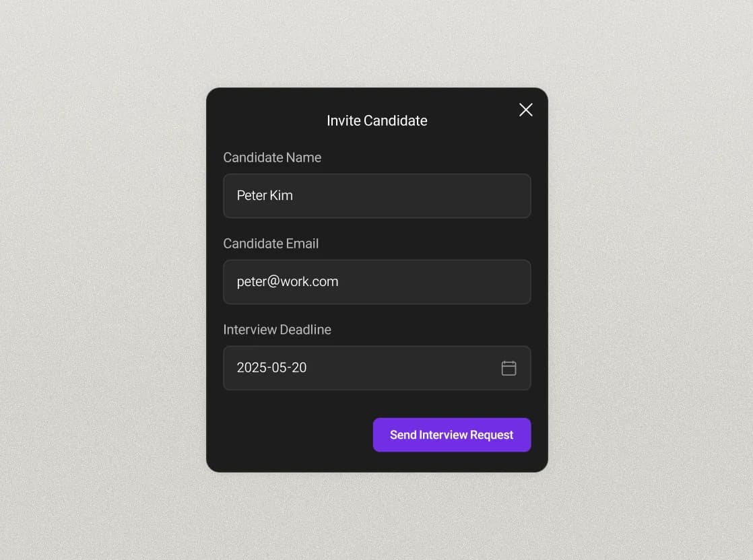This screenshot has height=560, width=753.
Task: Click the "Candidate Name" field label
Action: click(272, 157)
